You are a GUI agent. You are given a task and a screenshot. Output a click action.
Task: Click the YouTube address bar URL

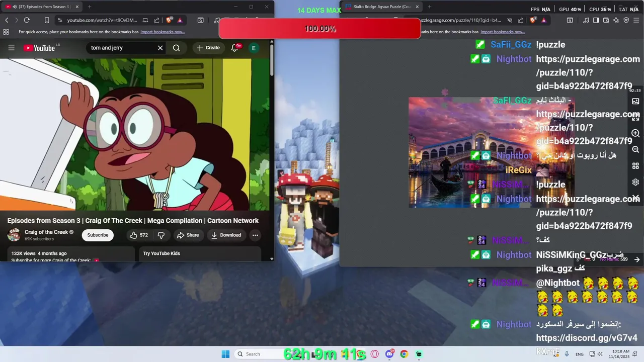point(102,20)
